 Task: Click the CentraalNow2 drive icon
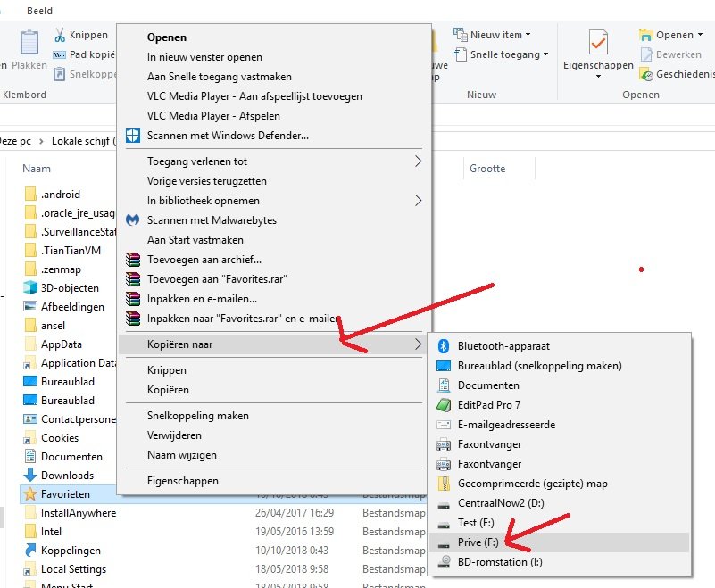(x=444, y=505)
